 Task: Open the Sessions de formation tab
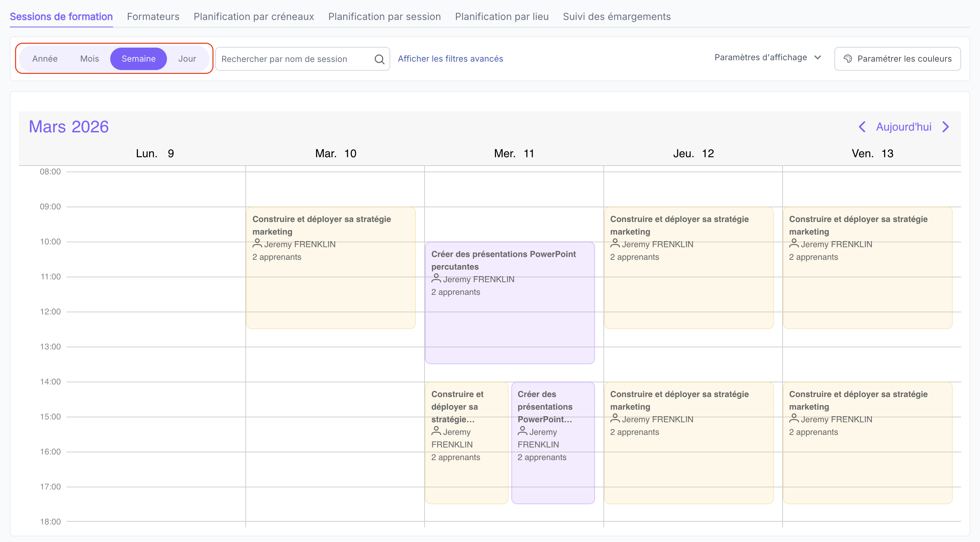click(x=61, y=17)
